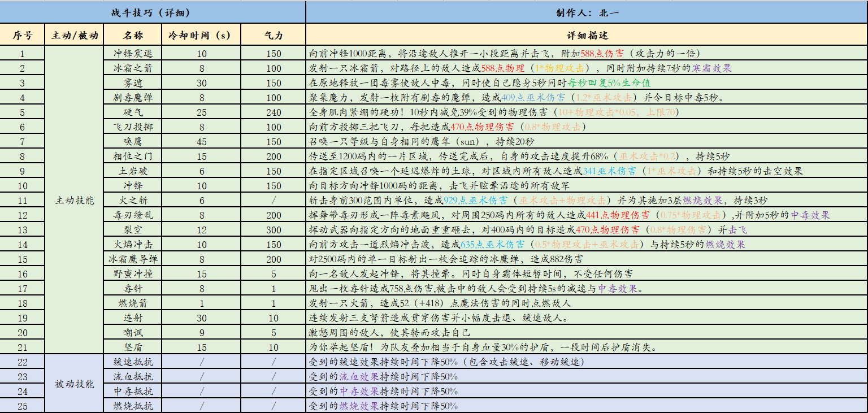Select the 冰霜魔导弹 name cell
This screenshot has width=868, height=413.
click(x=133, y=259)
